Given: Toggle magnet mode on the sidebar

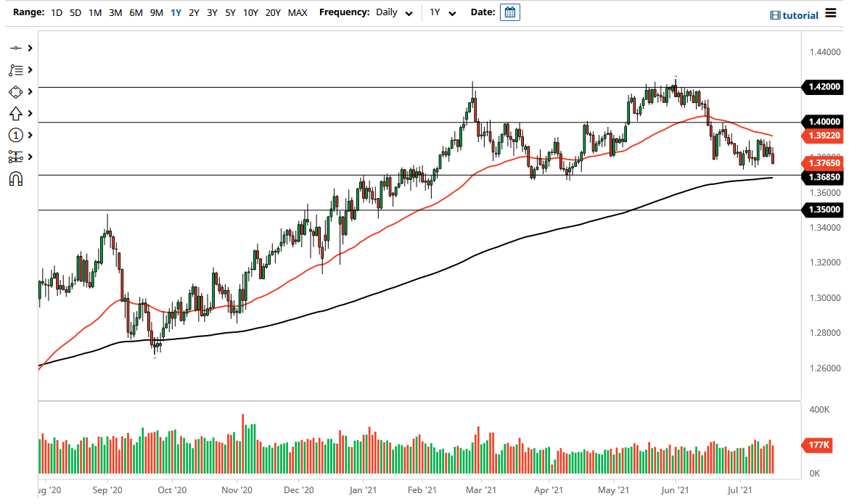Looking at the screenshot, I should coord(15,178).
